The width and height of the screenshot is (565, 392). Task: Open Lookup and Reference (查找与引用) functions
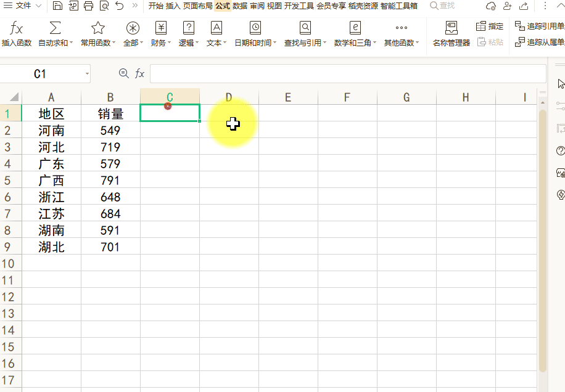tap(305, 28)
